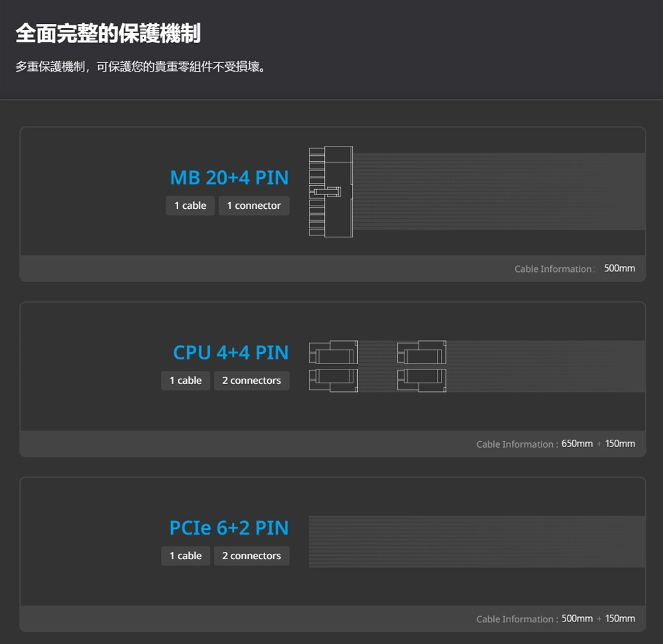Select the "1 cable" badge under CPU 4+4 PIN

186,381
